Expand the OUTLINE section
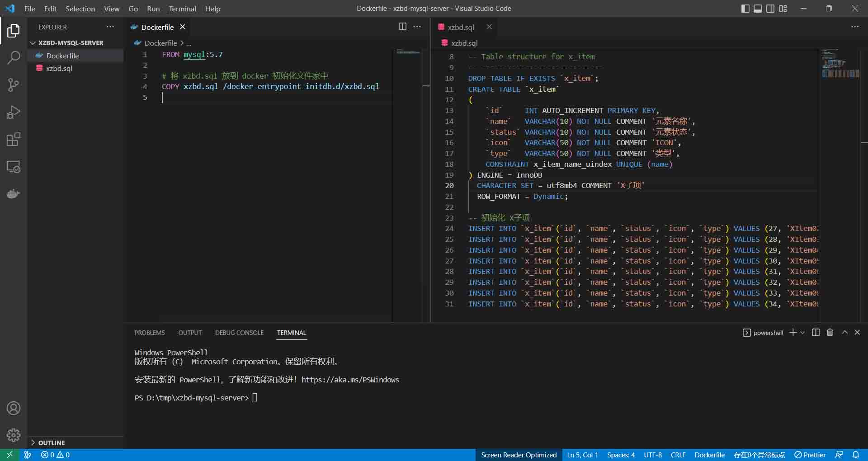 [x=51, y=443]
